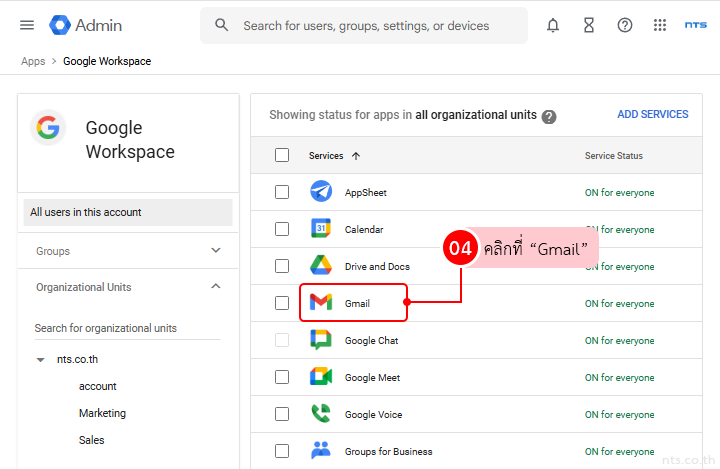Select the Marketing organizational unit

[102, 413]
